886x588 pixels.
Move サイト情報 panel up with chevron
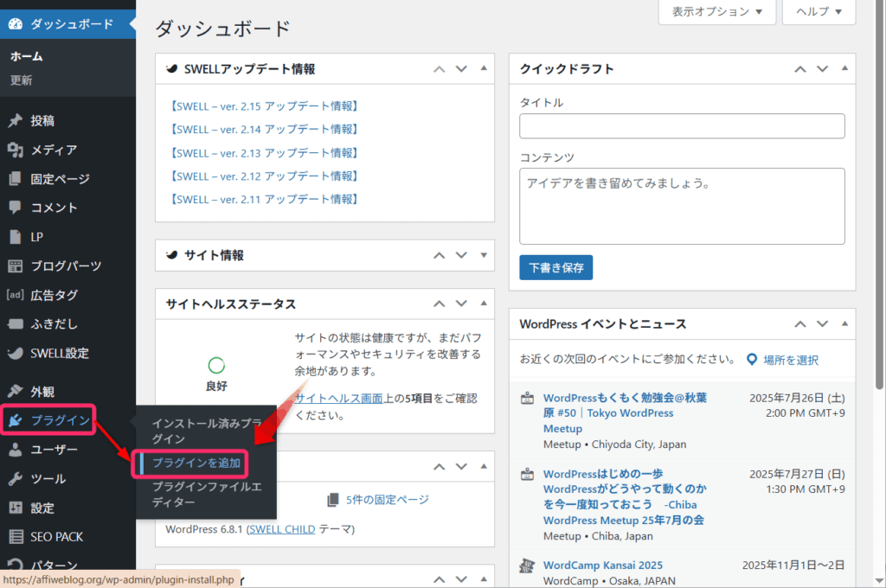(x=439, y=255)
